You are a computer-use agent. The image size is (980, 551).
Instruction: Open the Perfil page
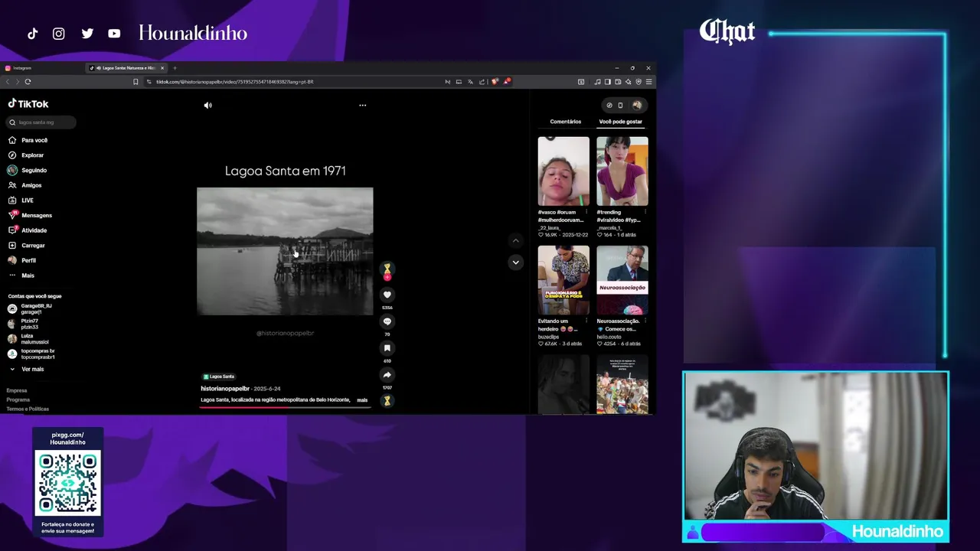pyautogui.click(x=22, y=260)
